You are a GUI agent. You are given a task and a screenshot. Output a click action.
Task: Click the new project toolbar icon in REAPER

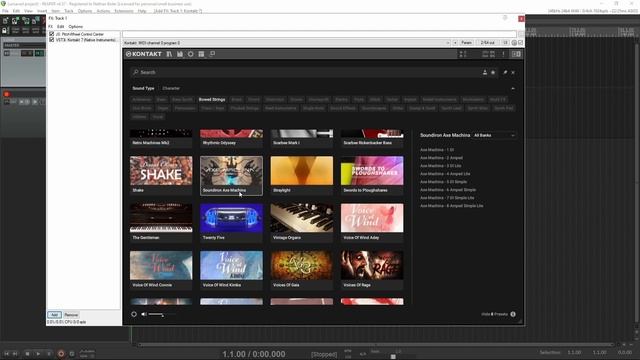coord(5,20)
